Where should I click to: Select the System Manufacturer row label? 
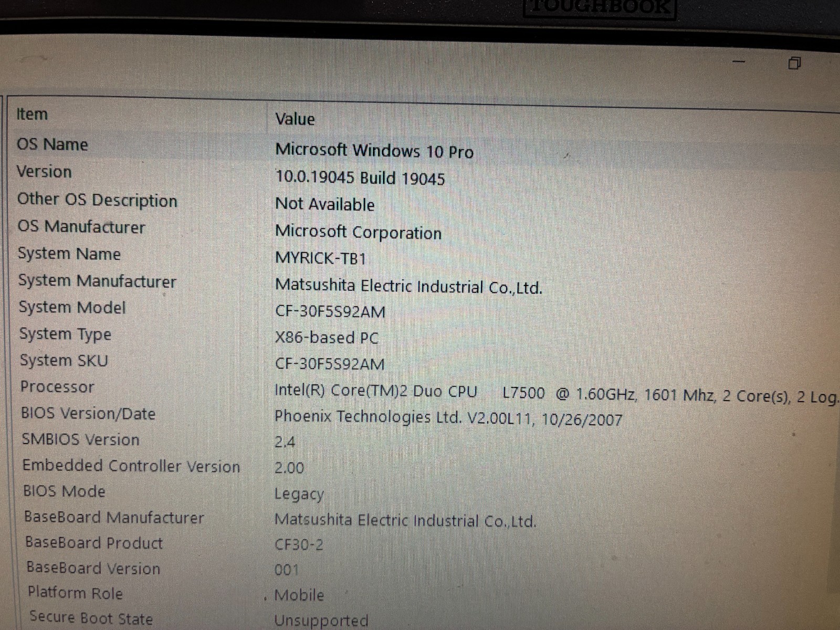97,281
